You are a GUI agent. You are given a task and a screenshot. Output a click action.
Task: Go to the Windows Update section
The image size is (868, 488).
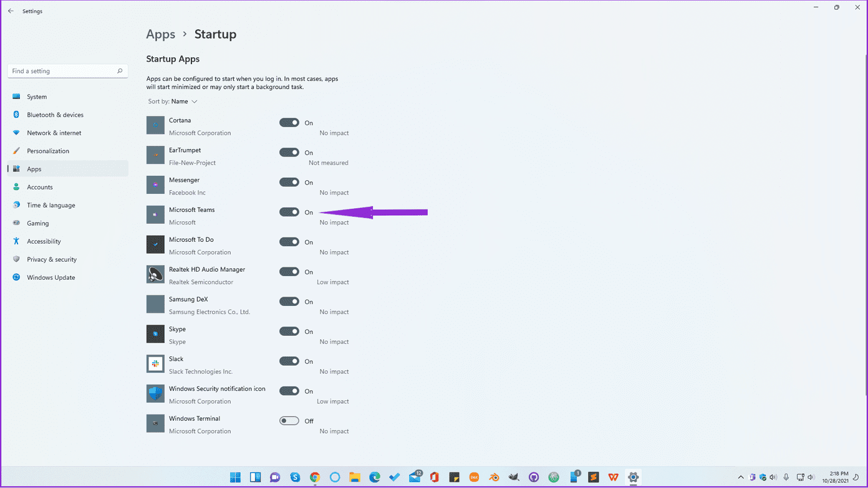(67, 277)
